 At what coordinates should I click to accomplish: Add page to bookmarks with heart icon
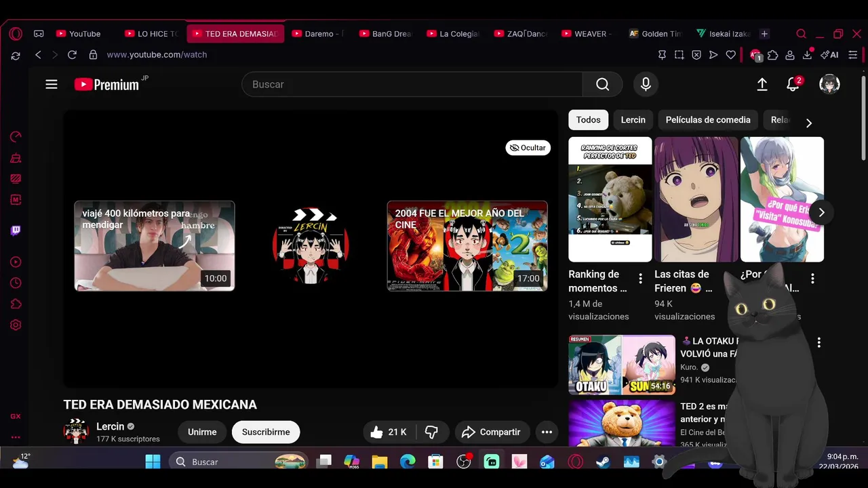pyautogui.click(x=730, y=55)
